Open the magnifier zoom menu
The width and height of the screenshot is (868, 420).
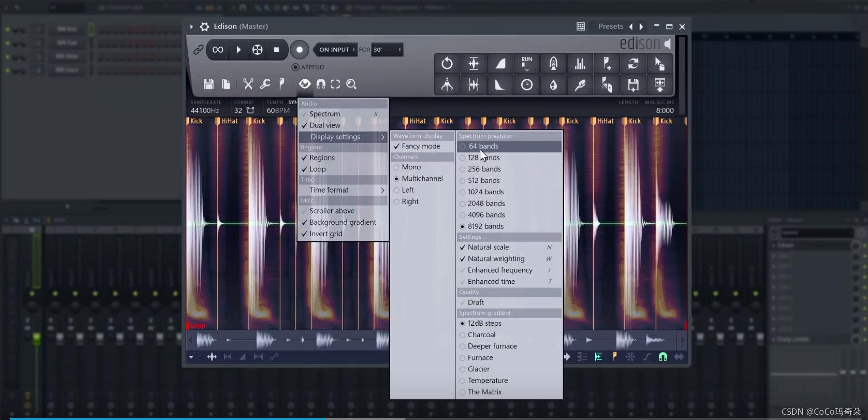(351, 84)
